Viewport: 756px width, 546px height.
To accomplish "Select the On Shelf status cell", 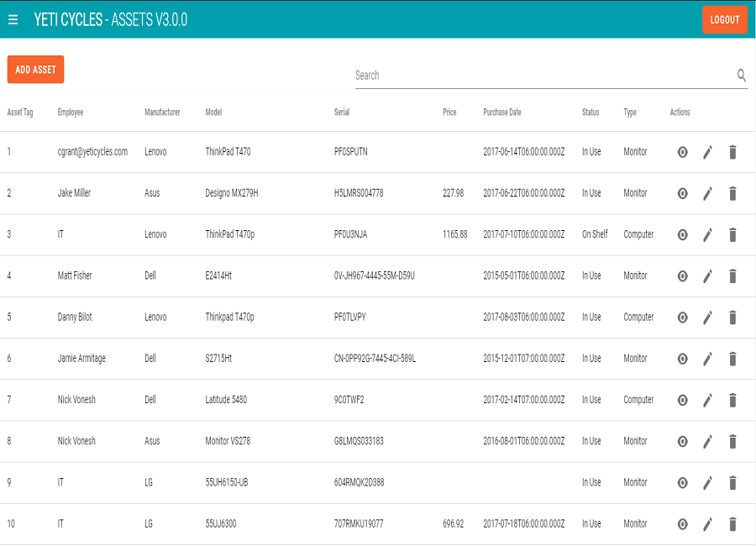I will tap(595, 234).
